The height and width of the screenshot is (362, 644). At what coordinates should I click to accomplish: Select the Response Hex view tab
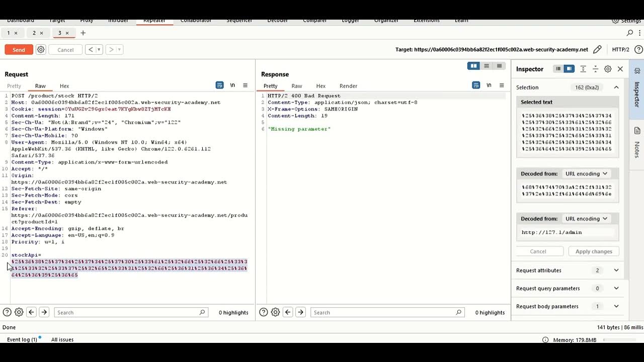click(321, 86)
